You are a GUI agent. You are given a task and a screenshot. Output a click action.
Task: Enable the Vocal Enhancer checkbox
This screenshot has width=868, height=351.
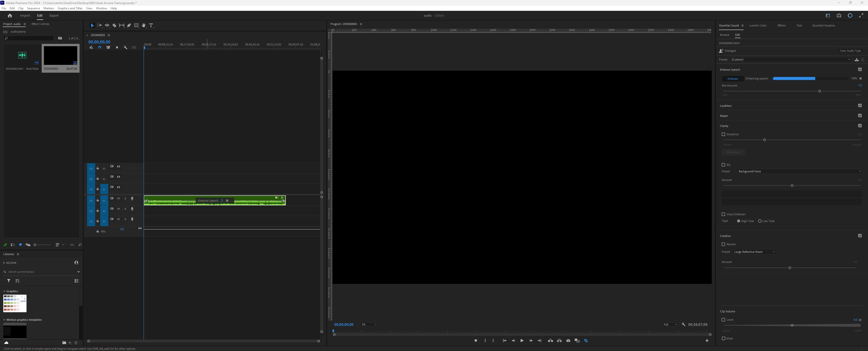pos(723,214)
